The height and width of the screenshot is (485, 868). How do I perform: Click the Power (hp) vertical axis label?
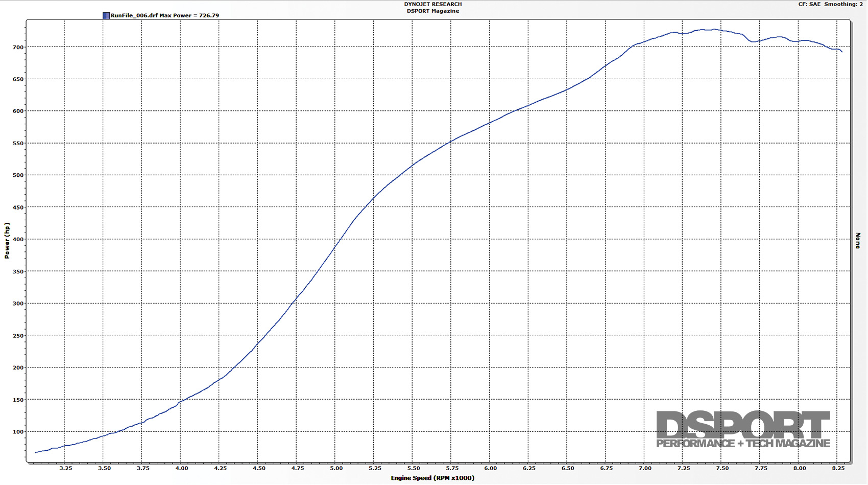tap(7, 240)
